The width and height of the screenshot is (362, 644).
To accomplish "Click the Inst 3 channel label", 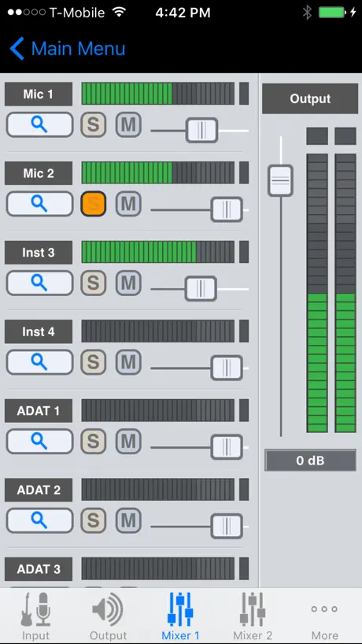I will pos(39,253).
